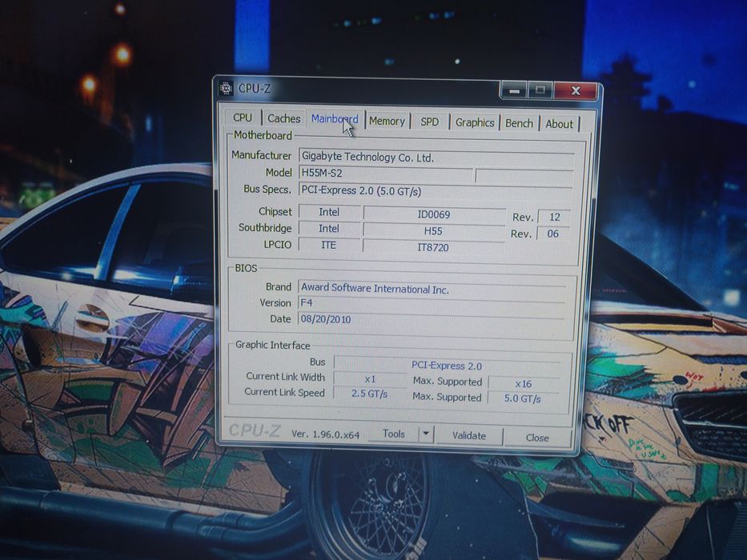Click the Southbridge H55 value
The image size is (747, 560).
(433, 231)
